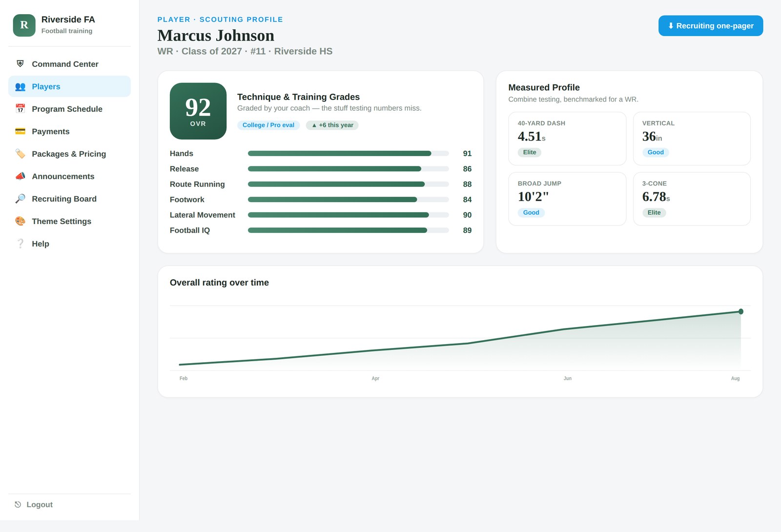Go to Payments in the sidebar
This screenshot has height=532, width=781.
click(69, 131)
